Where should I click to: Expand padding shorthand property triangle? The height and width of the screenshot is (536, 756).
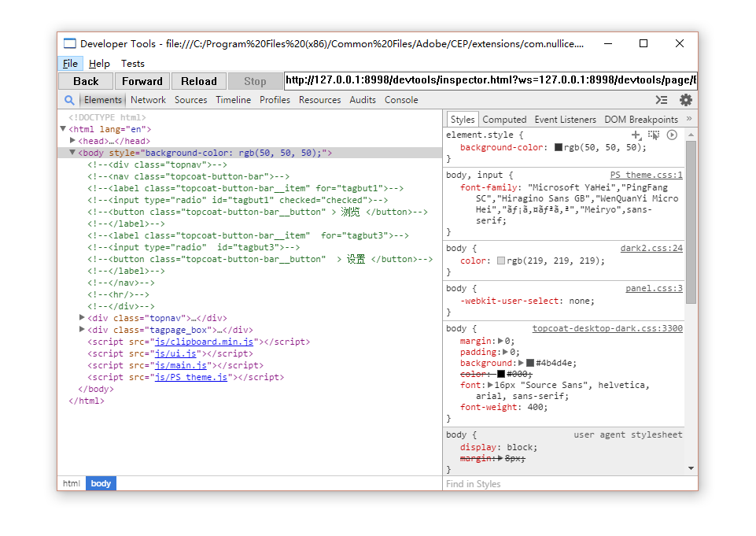click(505, 352)
